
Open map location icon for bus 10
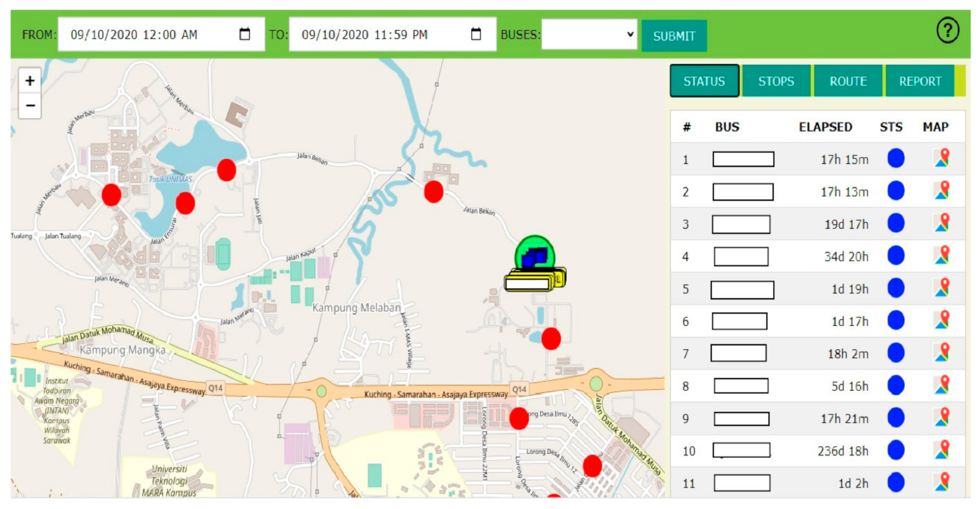pyautogui.click(x=942, y=450)
